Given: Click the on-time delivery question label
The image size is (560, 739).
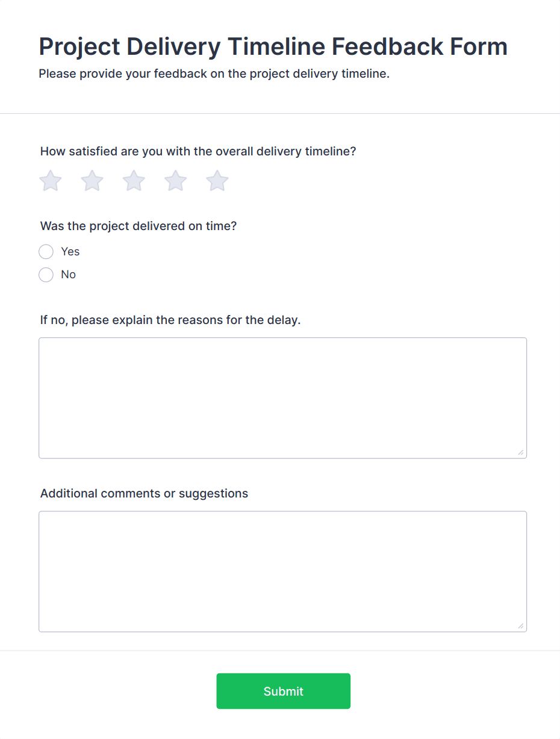Looking at the screenshot, I should coord(138,226).
